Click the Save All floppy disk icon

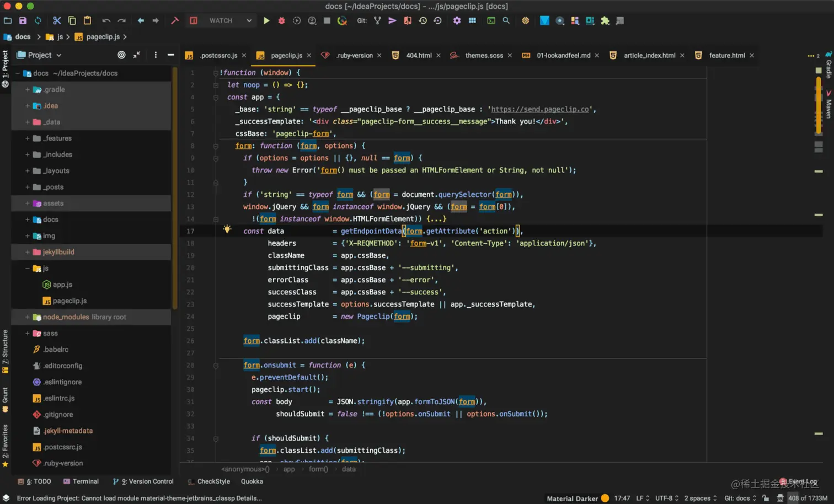[23, 20]
